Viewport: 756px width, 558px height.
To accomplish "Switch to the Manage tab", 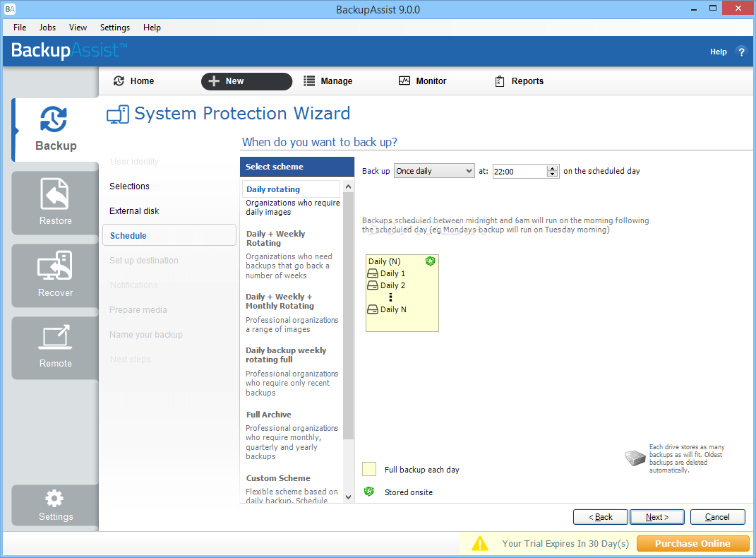I will (328, 81).
